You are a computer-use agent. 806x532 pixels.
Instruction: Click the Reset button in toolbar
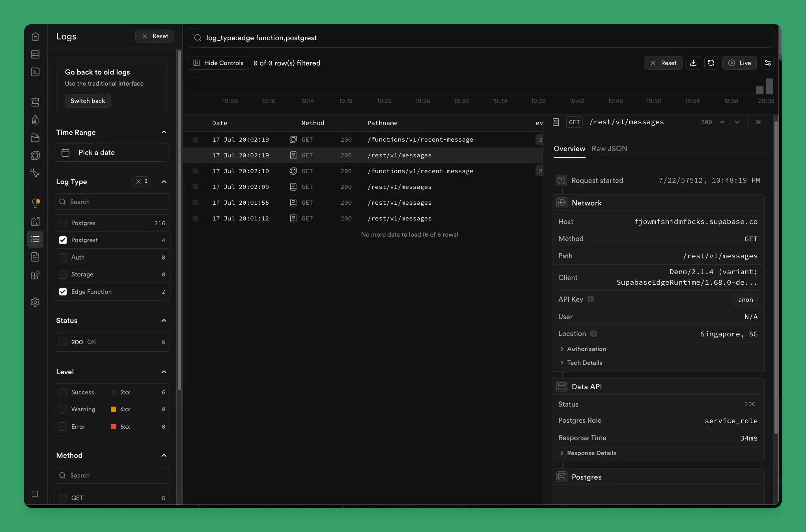coord(663,63)
